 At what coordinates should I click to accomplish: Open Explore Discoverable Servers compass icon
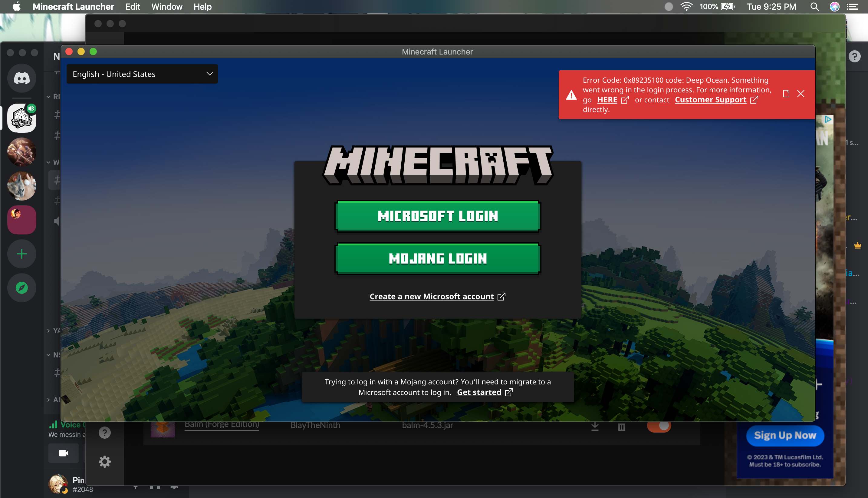[x=21, y=288]
